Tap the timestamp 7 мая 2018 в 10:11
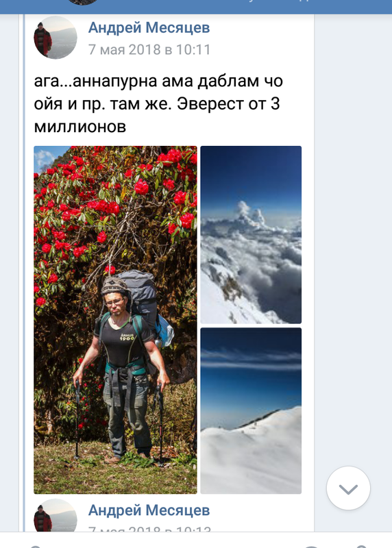Image resolution: width=392 pixels, height=548 pixels. coord(149,49)
